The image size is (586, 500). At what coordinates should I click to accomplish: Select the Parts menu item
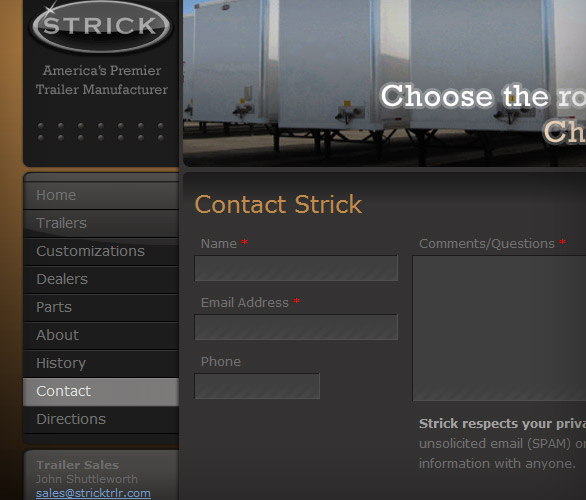coord(101,307)
